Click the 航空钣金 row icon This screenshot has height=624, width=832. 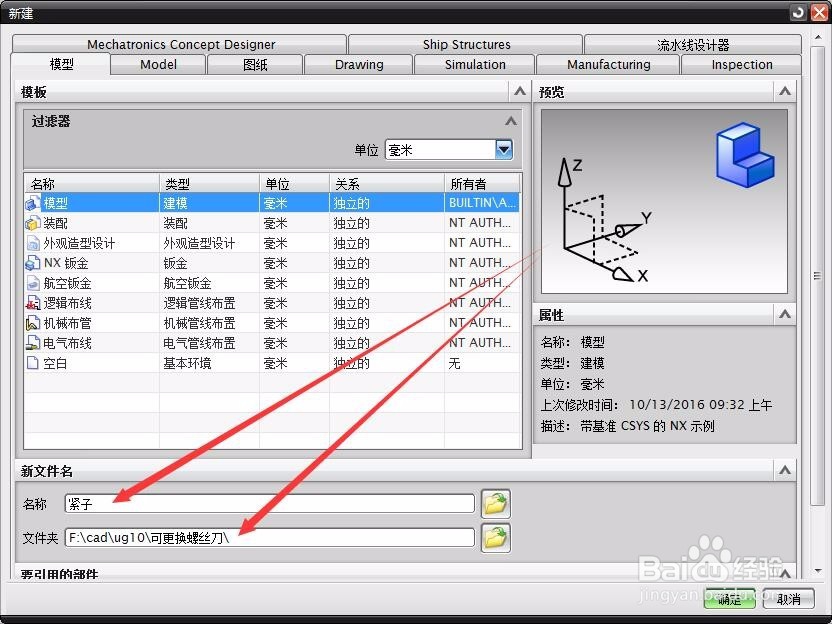coord(33,283)
